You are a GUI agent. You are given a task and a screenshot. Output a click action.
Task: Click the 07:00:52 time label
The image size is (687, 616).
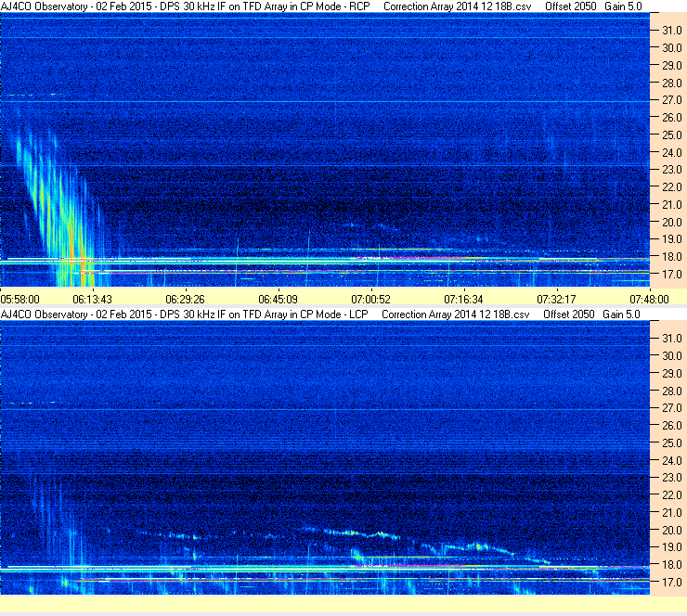pyautogui.click(x=370, y=300)
